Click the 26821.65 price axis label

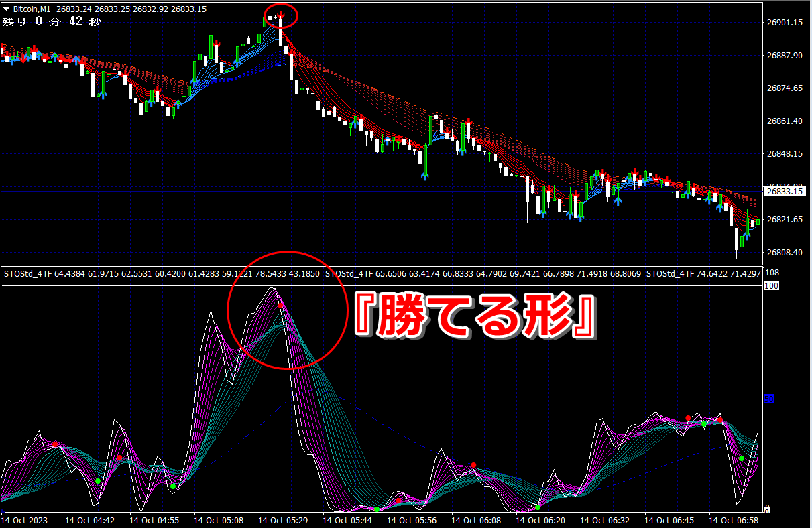[x=784, y=220]
